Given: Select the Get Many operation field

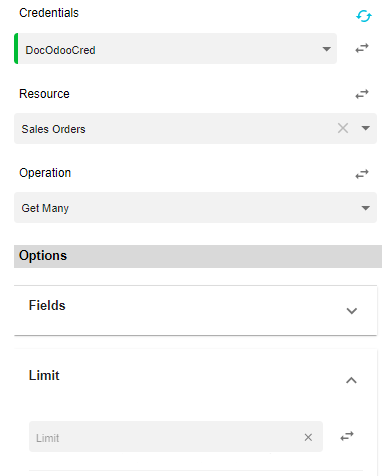Looking at the screenshot, I should pos(195,207).
